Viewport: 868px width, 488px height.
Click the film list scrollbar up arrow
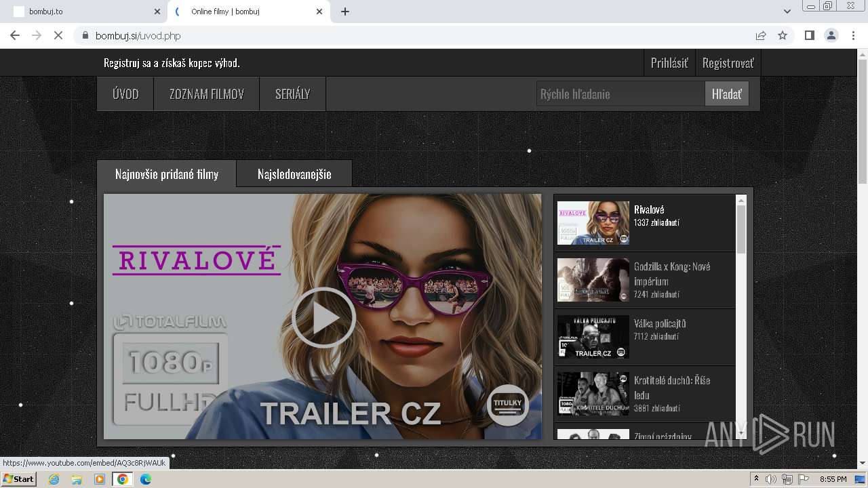[741, 201]
